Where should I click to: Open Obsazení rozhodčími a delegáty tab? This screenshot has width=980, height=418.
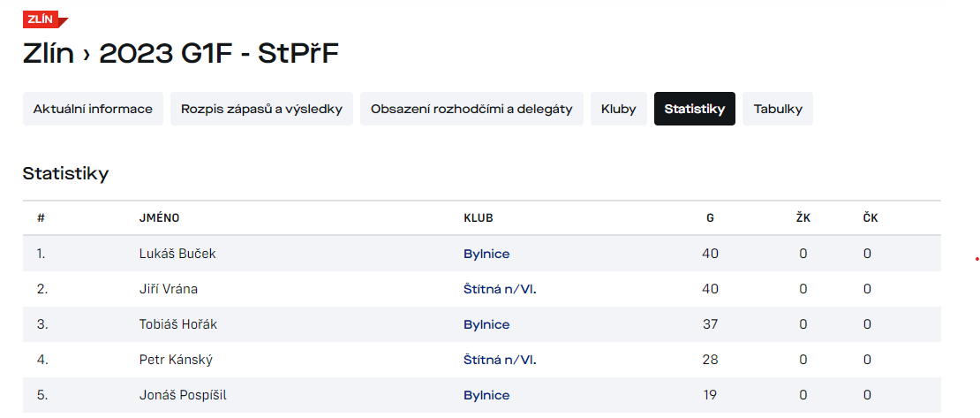click(x=471, y=109)
